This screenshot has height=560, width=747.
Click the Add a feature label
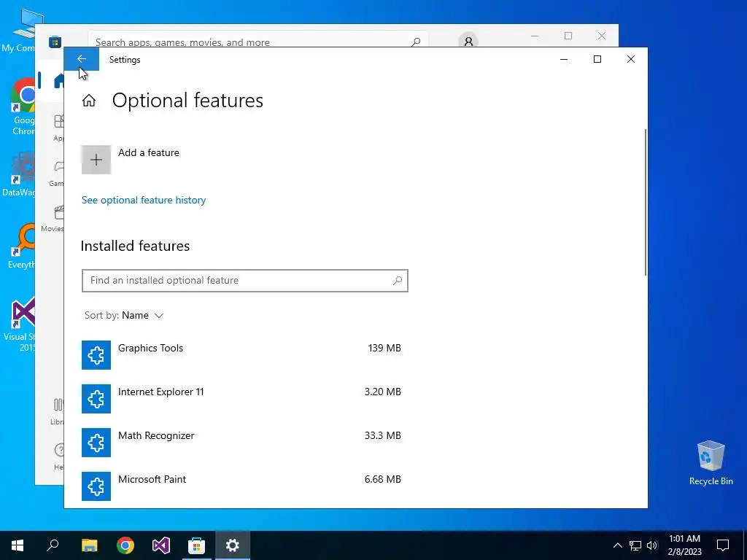(x=149, y=153)
